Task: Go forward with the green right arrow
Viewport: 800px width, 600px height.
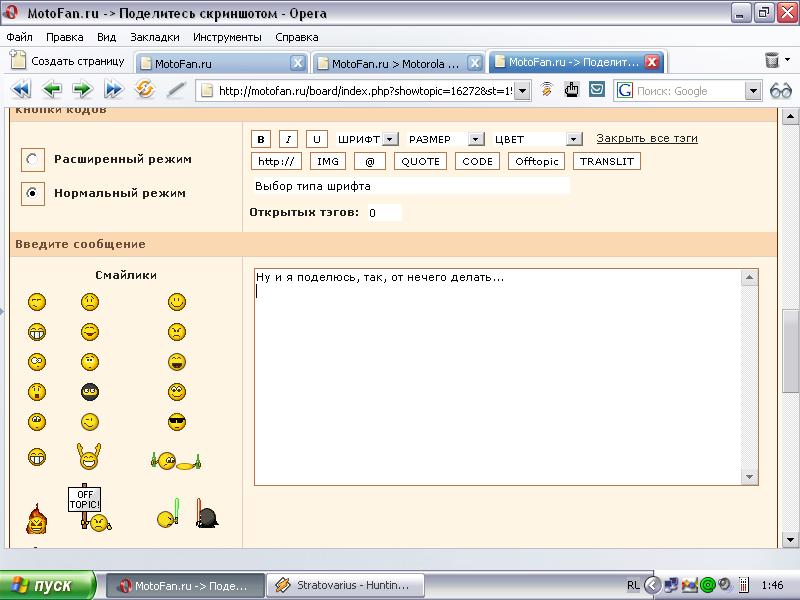Action: [82, 90]
